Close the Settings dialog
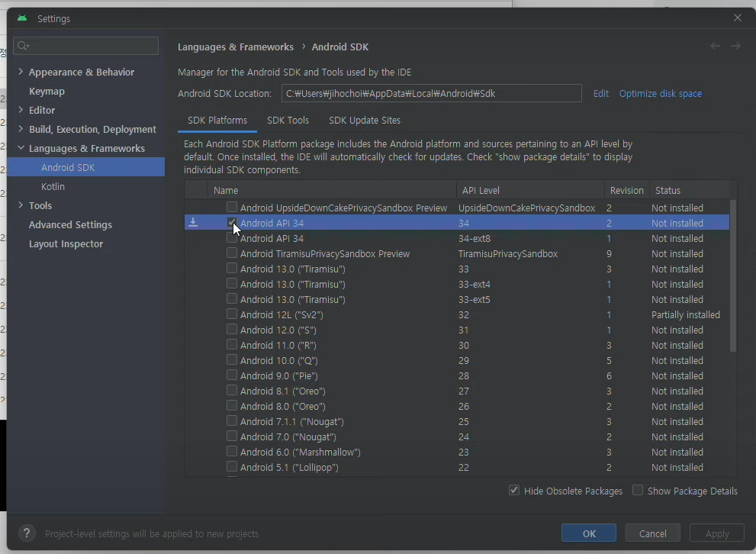The image size is (756, 554). coord(737,18)
